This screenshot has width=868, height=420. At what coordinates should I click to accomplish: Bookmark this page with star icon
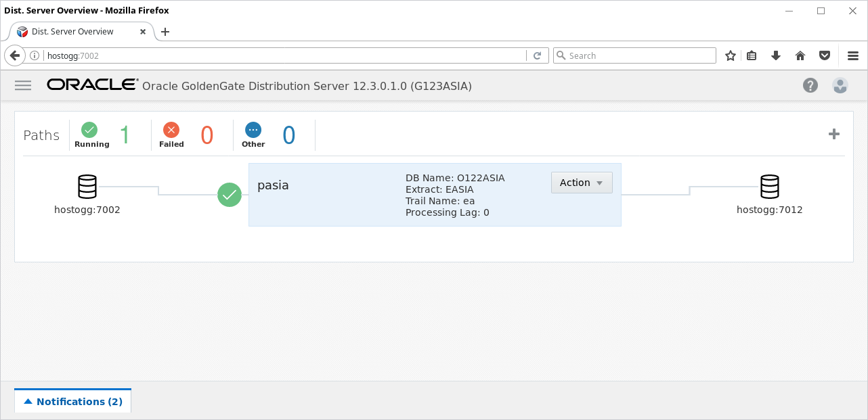pos(731,55)
